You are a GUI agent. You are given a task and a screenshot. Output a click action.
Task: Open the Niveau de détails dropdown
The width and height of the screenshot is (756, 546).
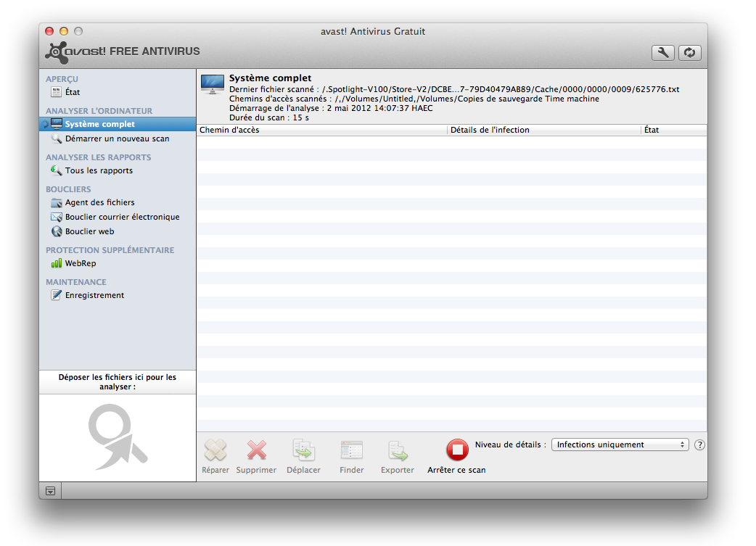point(620,444)
